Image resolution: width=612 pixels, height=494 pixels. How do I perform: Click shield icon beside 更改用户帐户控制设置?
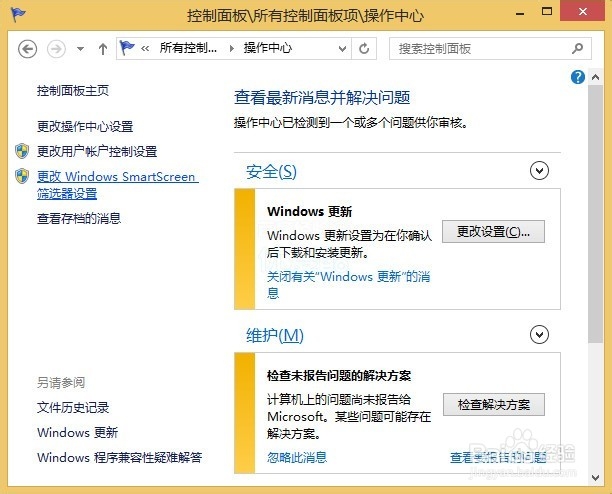point(22,151)
